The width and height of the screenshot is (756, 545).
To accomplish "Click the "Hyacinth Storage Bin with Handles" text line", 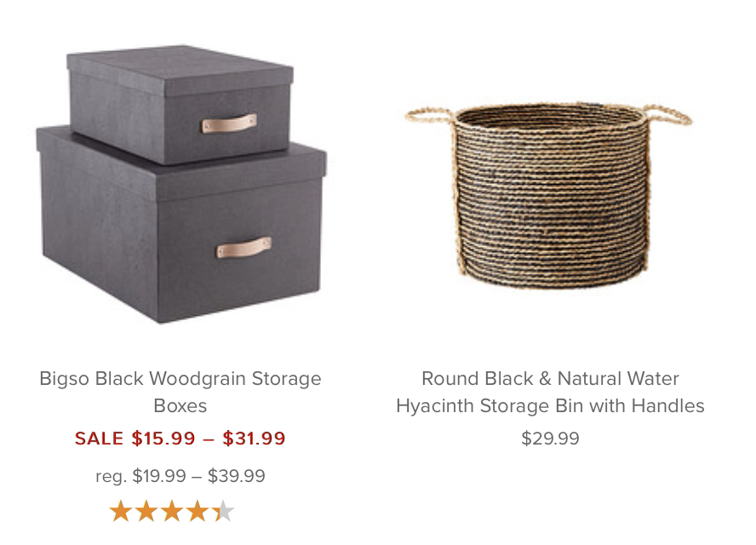I will (x=550, y=405).
